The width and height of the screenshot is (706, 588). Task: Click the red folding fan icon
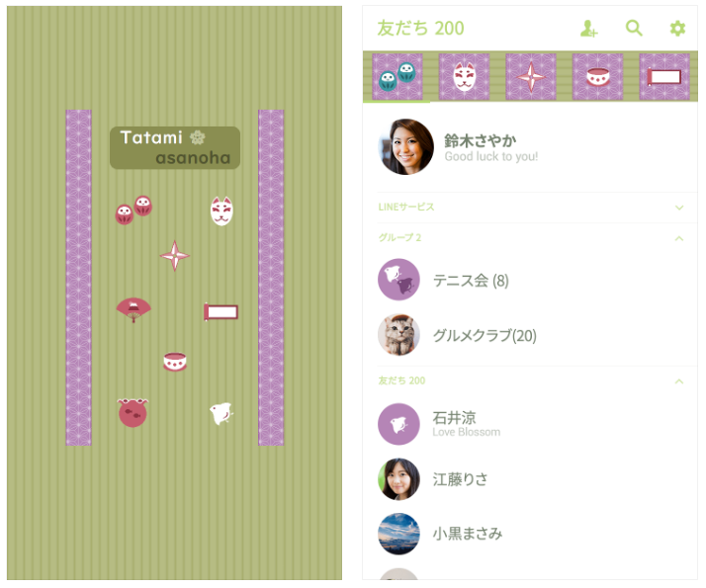tap(133, 310)
